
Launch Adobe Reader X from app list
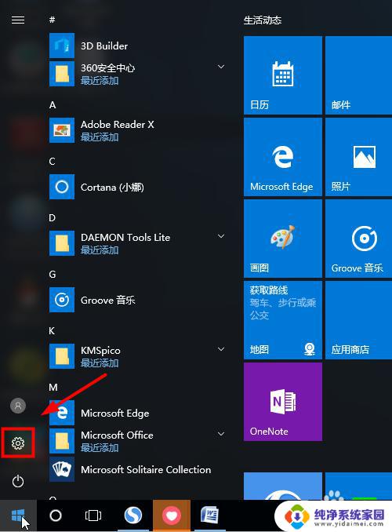click(137, 130)
